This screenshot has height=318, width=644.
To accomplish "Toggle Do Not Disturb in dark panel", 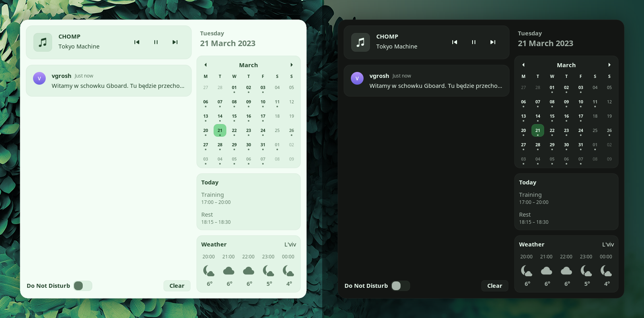I will coord(401,286).
